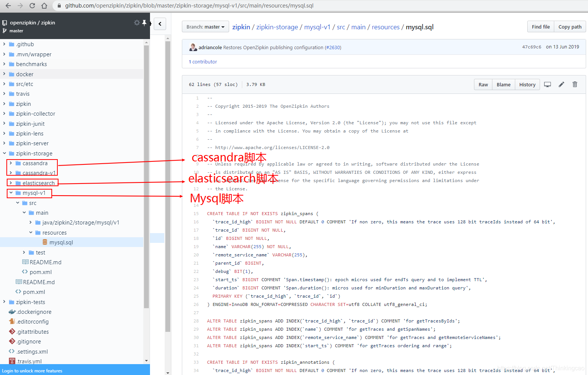This screenshot has width=588, height=375.
Task: Open .dockerignore file in sidebar
Action: [34, 312]
